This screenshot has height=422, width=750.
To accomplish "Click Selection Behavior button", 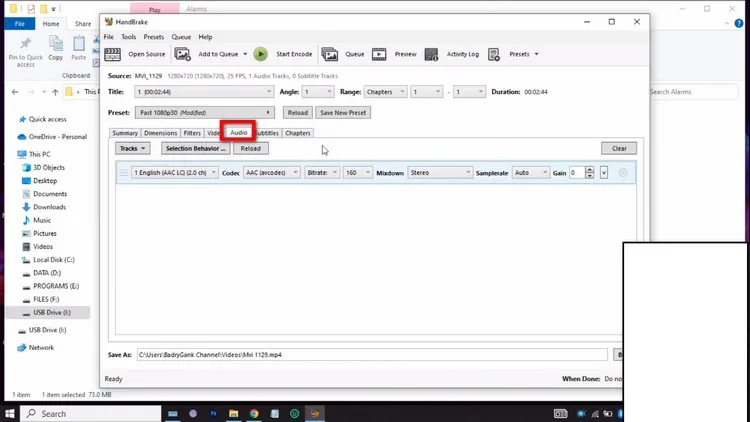I will [x=196, y=148].
